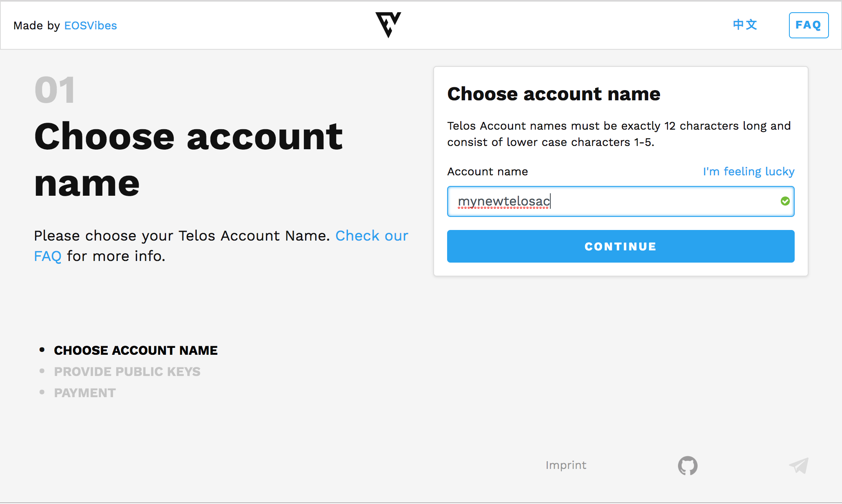Click the grey 01 step number
Image resolution: width=842 pixels, height=504 pixels.
(x=55, y=90)
